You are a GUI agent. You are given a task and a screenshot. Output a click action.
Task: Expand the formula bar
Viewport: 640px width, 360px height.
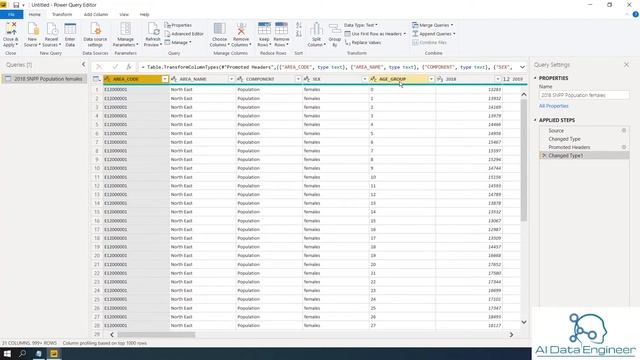pyautogui.click(x=522, y=67)
